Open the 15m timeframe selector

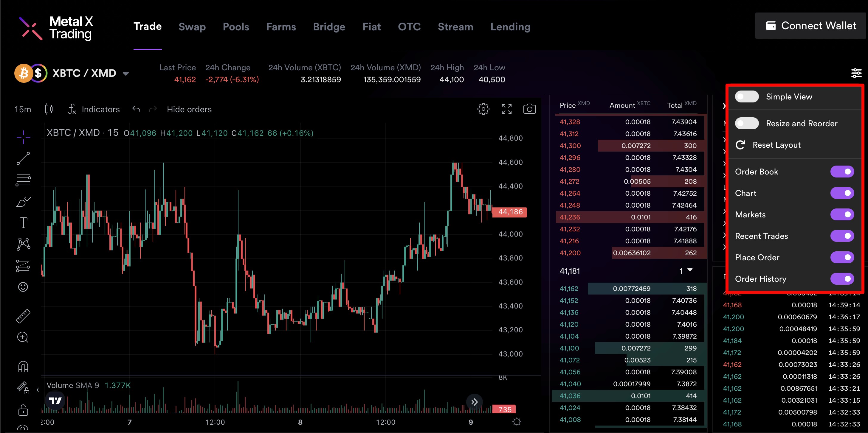point(23,109)
